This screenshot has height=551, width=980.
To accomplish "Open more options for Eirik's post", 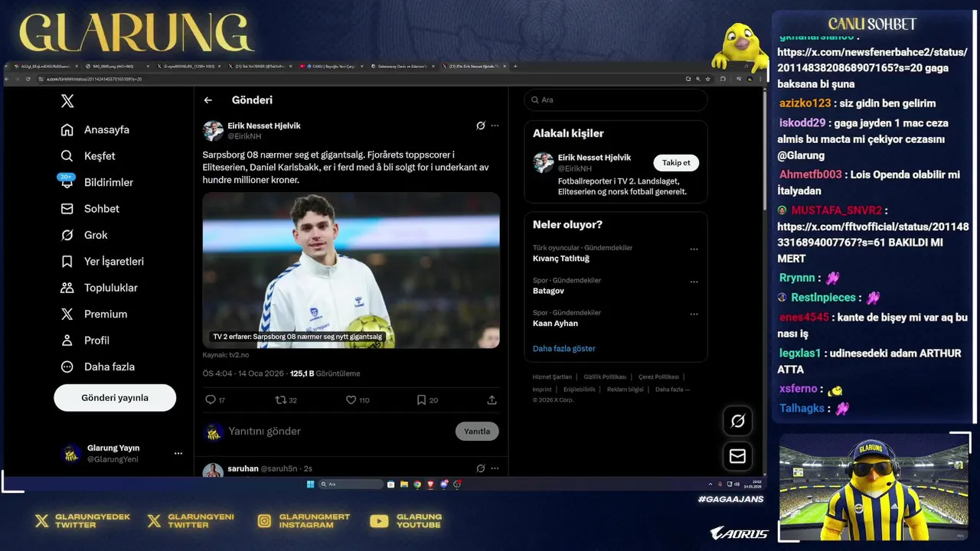I will tap(495, 126).
